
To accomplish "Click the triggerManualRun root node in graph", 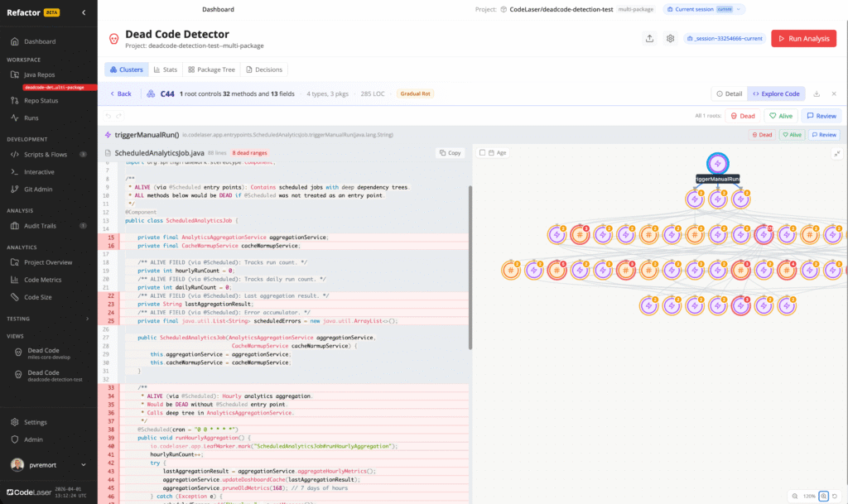I will click(718, 164).
